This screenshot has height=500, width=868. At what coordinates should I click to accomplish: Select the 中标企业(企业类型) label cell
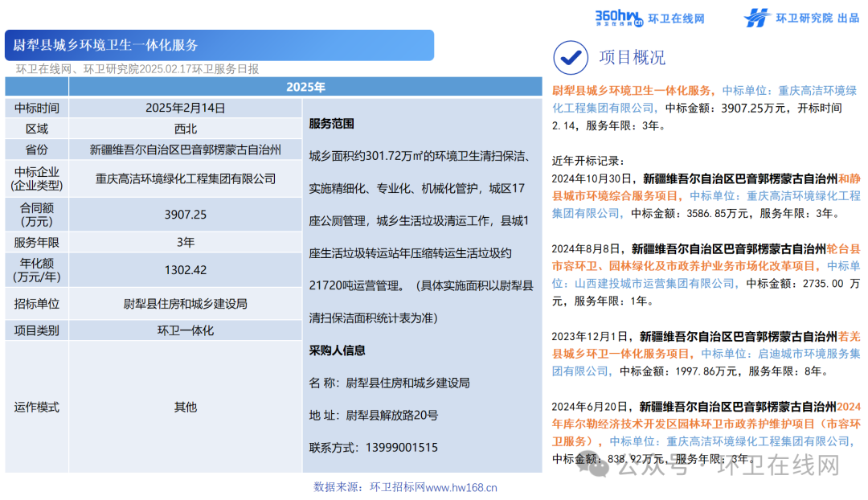pos(36,178)
